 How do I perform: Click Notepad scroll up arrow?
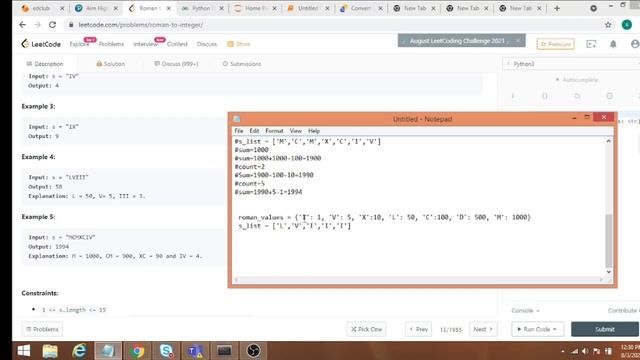[609, 141]
